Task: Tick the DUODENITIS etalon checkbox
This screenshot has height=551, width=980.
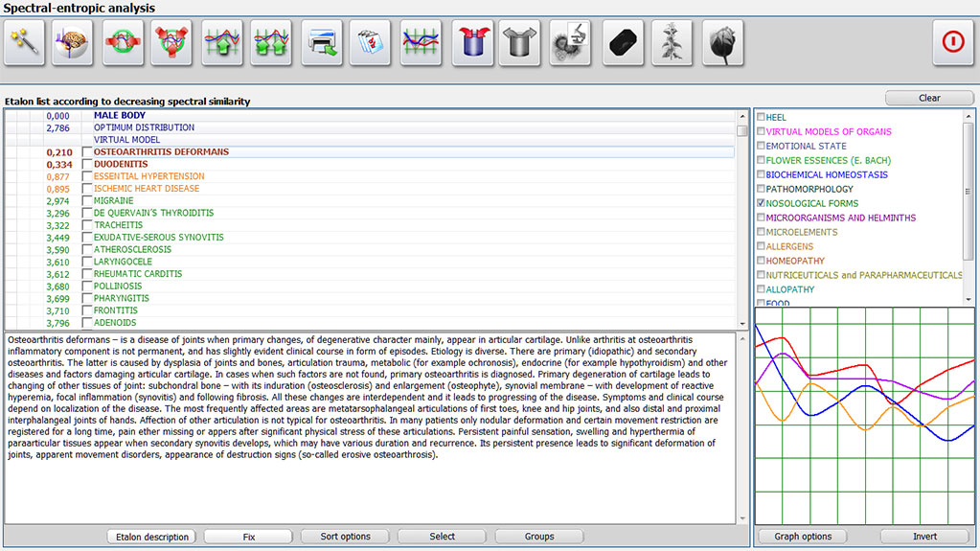Action: [87, 164]
